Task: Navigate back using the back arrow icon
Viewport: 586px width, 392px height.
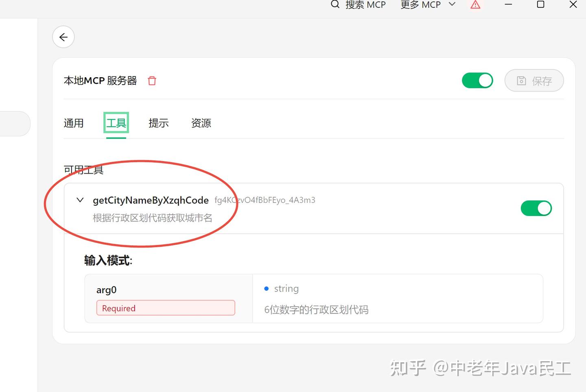Action: [x=63, y=37]
